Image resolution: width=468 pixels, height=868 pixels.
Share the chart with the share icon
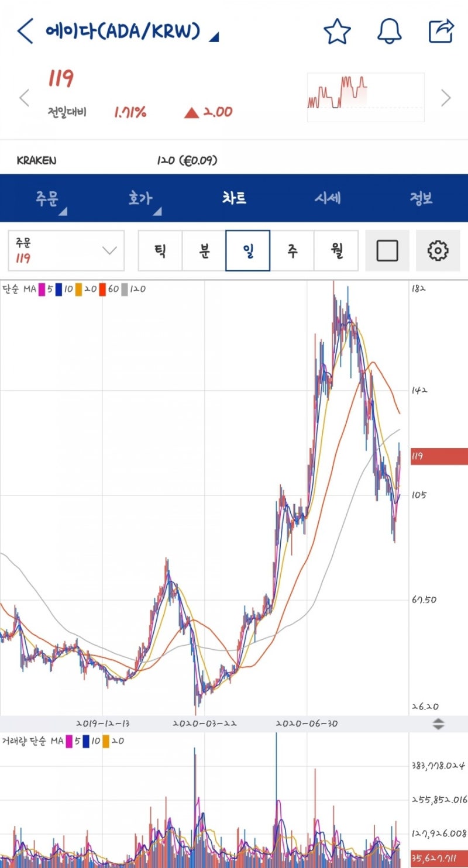click(x=442, y=31)
